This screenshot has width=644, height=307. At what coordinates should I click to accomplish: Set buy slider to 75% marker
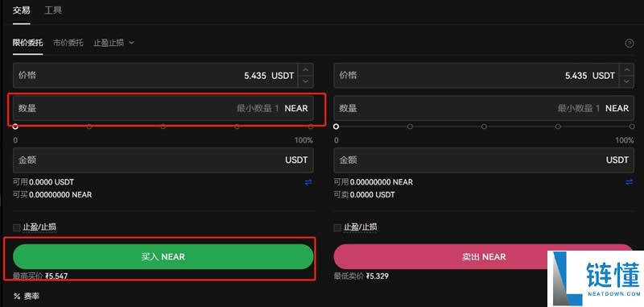tap(237, 127)
